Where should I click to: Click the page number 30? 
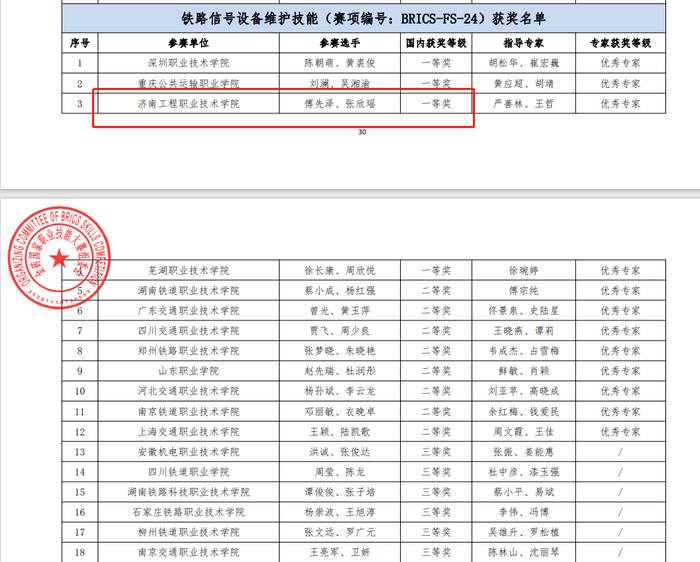click(362, 132)
